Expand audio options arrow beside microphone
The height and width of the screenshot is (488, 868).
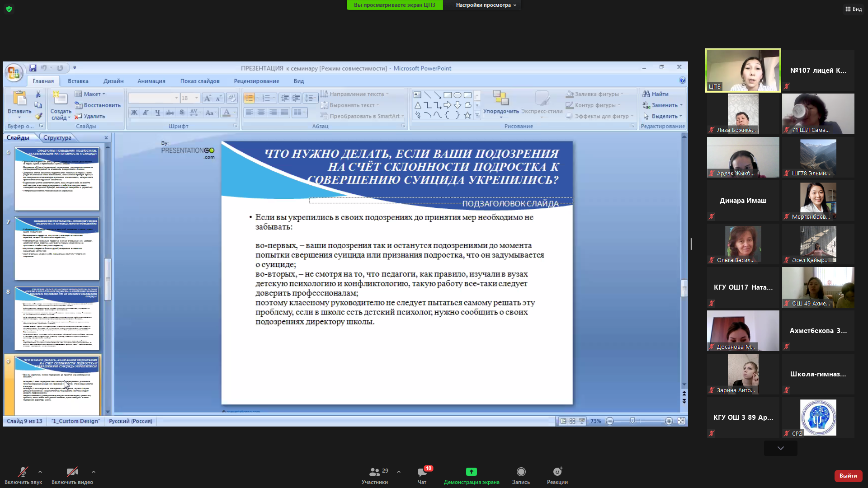coord(40,472)
